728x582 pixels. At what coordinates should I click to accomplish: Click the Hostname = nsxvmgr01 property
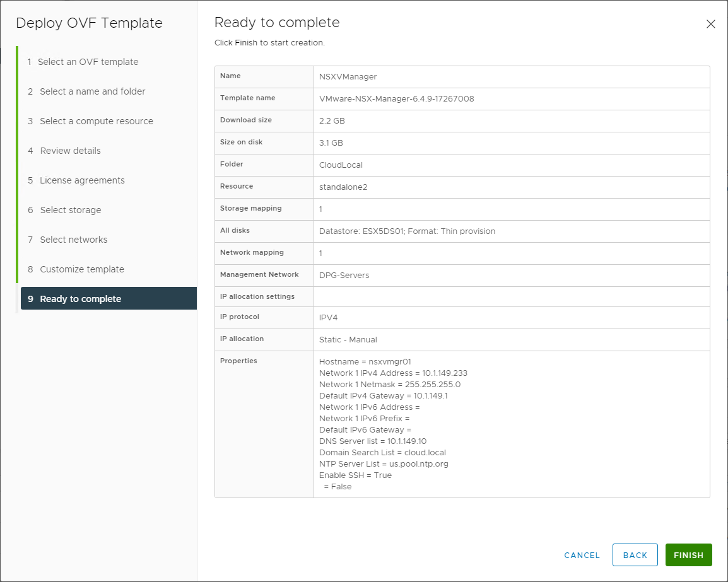coord(365,361)
